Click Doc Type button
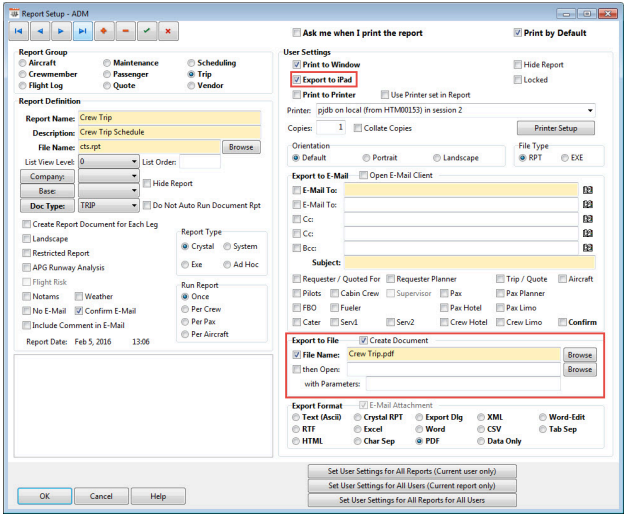The width and height of the screenshot is (625, 514). (47, 206)
